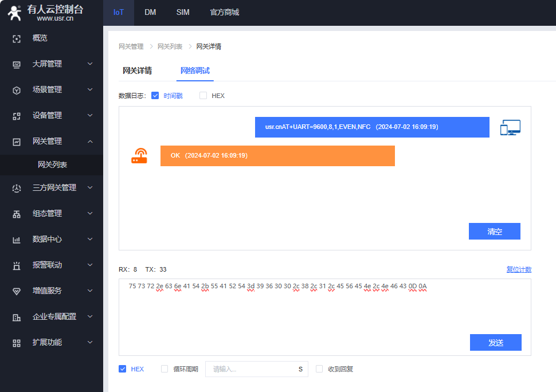Image resolution: width=556 pixels, height=392 pixels.
Task: Click the 大屏管理 screen icon
Action: pyautogui.click(x=17, y=64)
